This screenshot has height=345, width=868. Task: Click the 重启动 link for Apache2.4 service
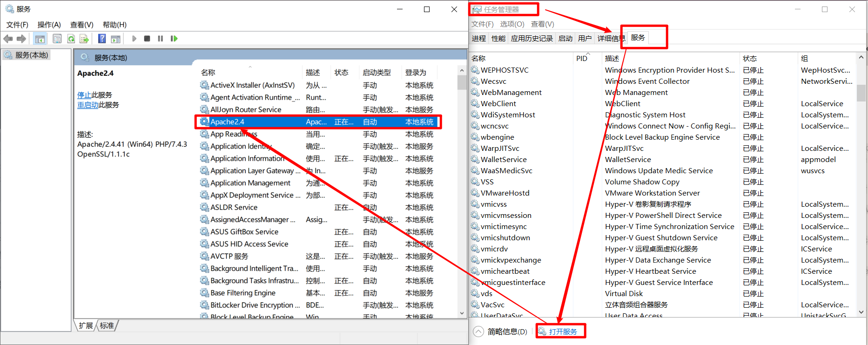tap(87, 105)
